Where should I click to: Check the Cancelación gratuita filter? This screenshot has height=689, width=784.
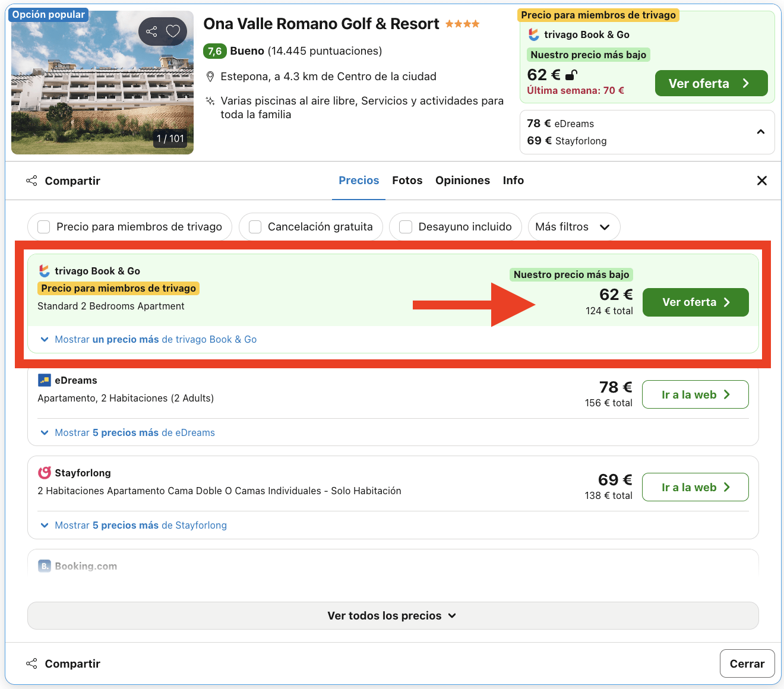(x=255, y=227)
